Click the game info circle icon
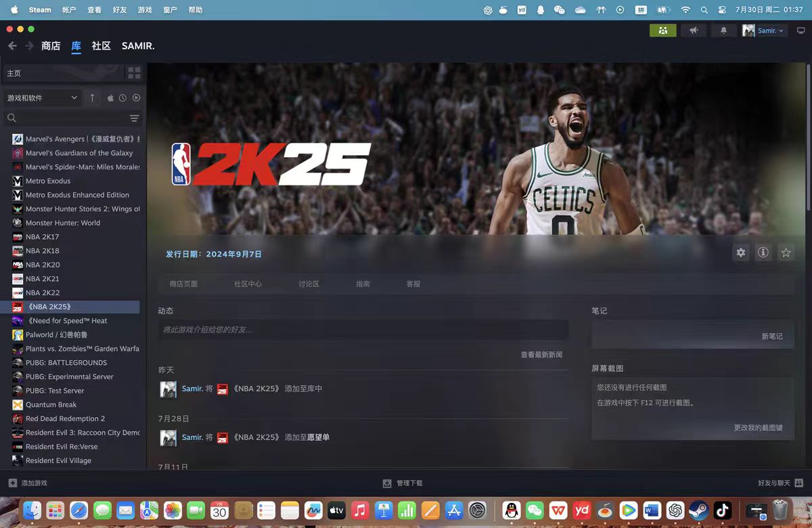The height and width of the screenshot is (528, 812). coord(763,252)
